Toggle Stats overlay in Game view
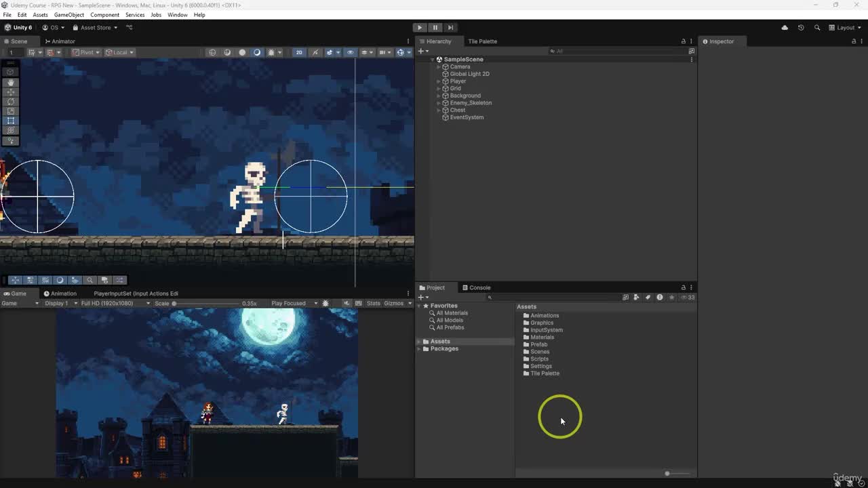Image resolution: width=868 pixels, height=488 pixels. [x=374, y=303]
